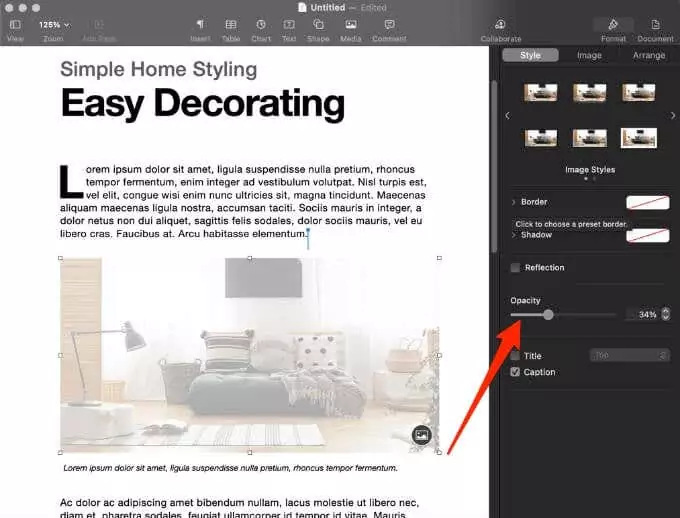
Task: Add a Chart from toolbar
Action: click(x=261, y=24)
